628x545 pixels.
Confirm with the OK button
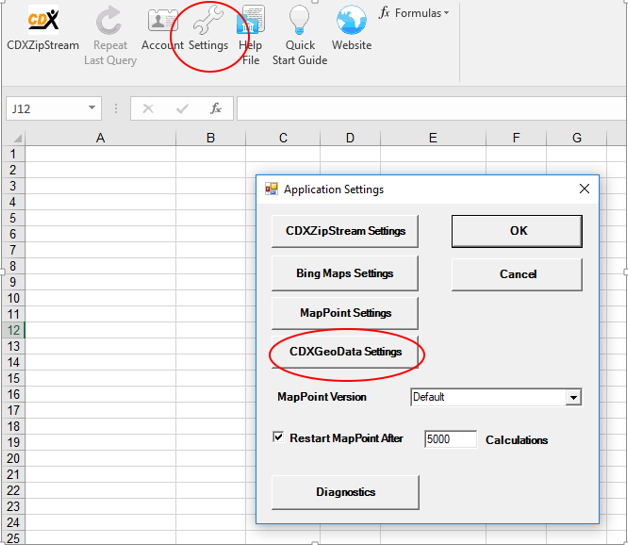tap(517, 231)
